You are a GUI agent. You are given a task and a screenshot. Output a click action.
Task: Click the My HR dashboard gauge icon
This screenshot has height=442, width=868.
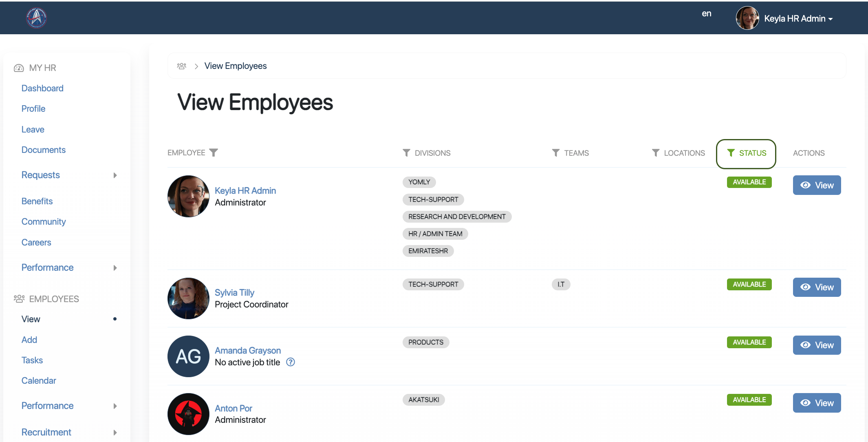pos(19,68)
